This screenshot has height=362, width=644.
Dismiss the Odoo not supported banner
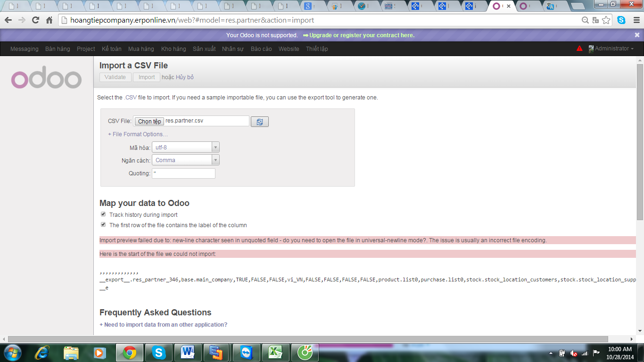coord(637,35)
